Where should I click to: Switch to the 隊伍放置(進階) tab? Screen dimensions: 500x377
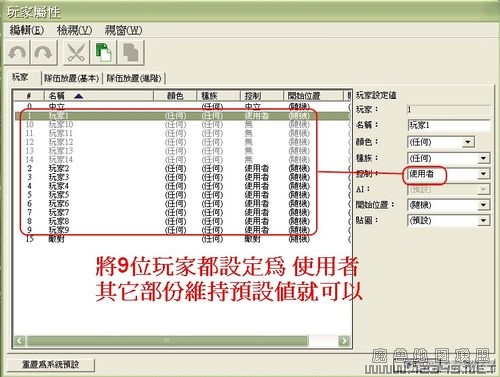coord(134,78)
